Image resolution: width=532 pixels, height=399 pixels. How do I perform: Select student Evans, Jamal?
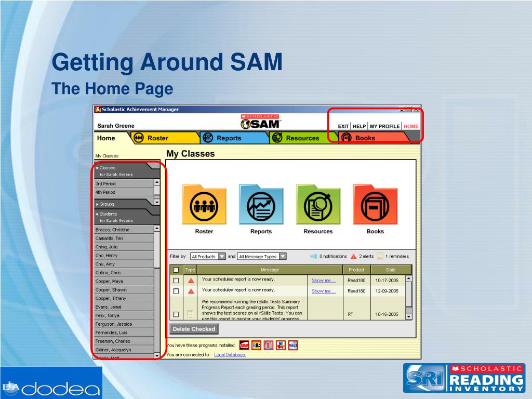(124, 307)
